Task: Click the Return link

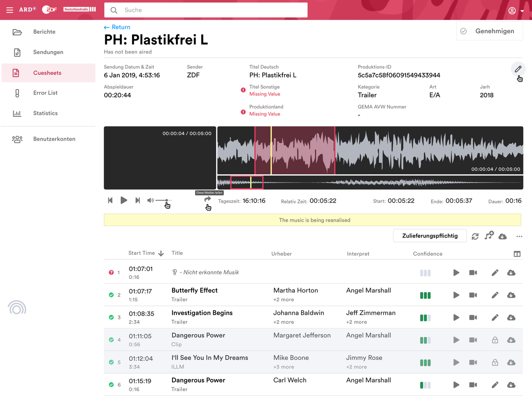Action: 117,27
